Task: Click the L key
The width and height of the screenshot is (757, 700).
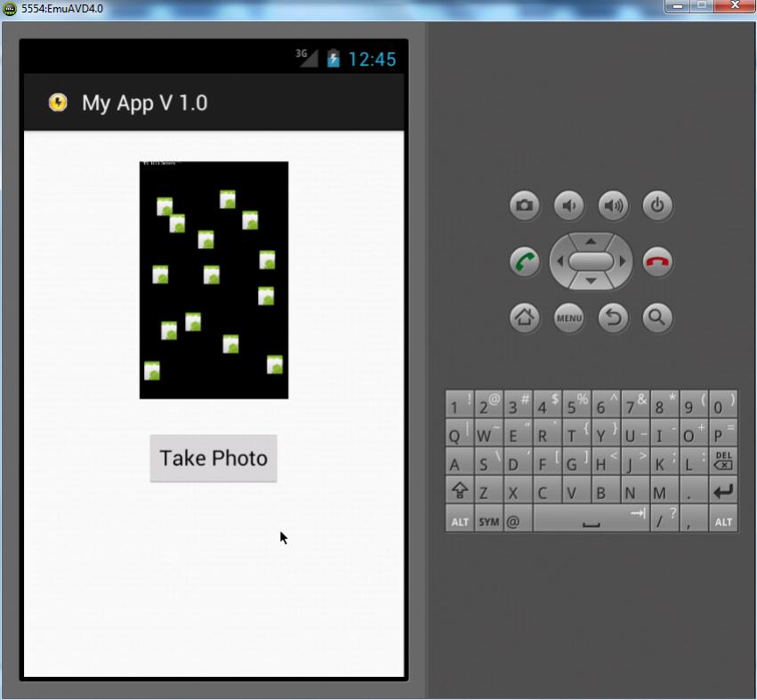Action: coord(694,461)
